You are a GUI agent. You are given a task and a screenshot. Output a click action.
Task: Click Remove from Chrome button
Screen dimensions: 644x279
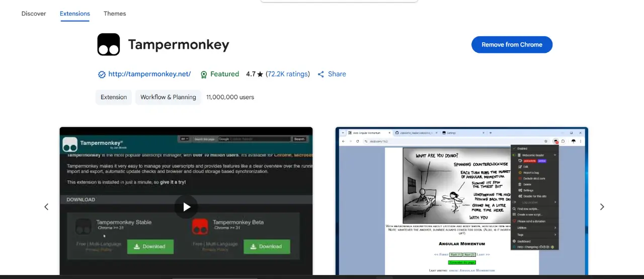512,44
